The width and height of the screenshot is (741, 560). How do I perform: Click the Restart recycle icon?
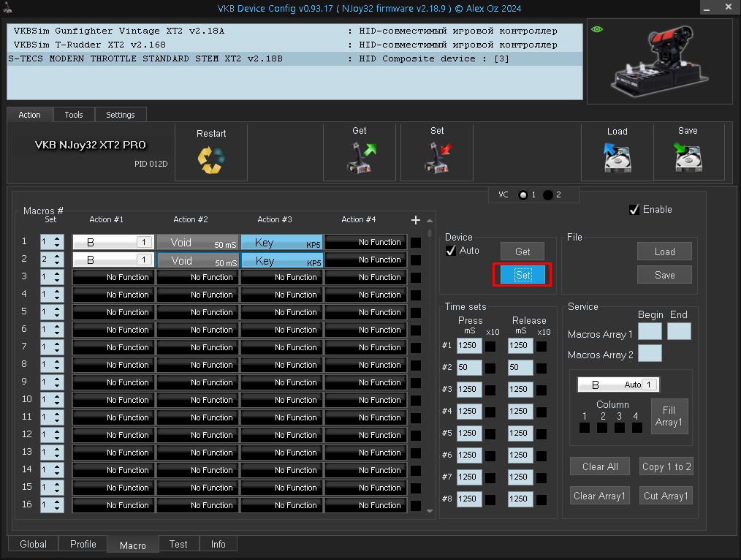click(211, 160)
